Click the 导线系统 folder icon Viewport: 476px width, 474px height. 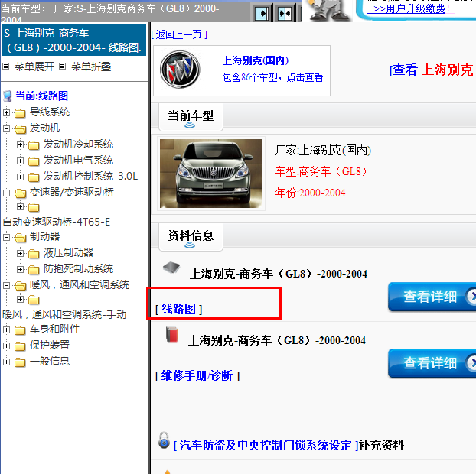[20, 113]
